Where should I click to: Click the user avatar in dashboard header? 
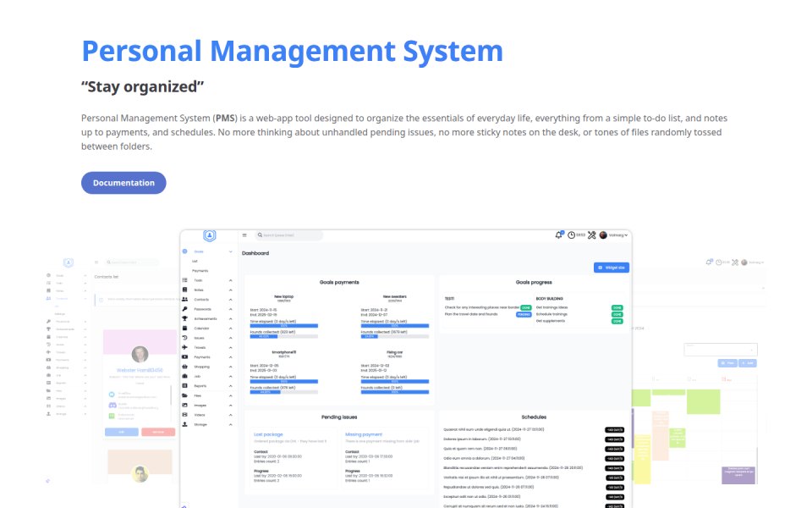tap(603, 235)
